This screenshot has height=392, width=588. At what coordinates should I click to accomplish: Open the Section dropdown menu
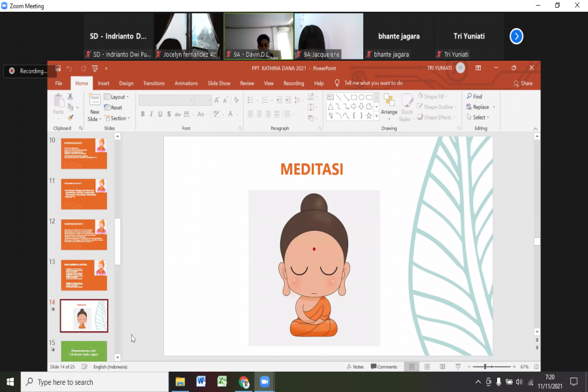click(x=118, y=118)
